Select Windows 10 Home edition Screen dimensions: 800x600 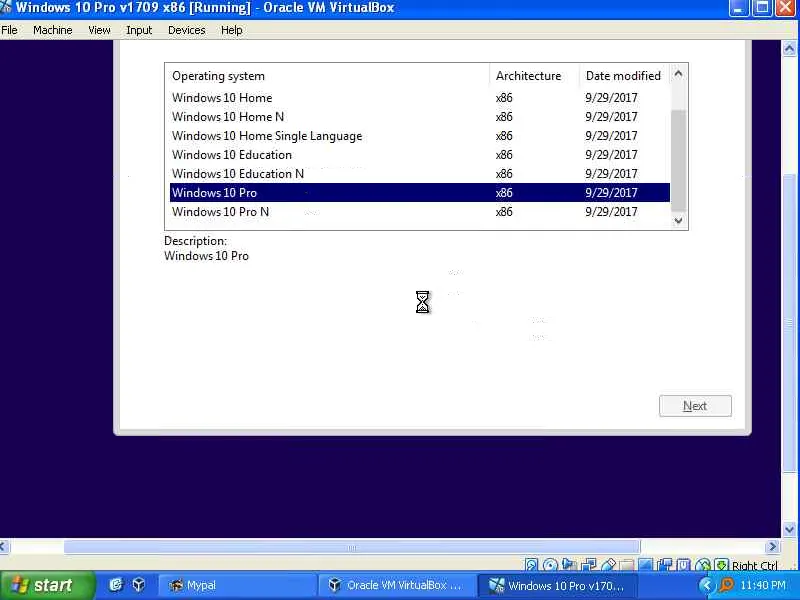coord(419,97)
